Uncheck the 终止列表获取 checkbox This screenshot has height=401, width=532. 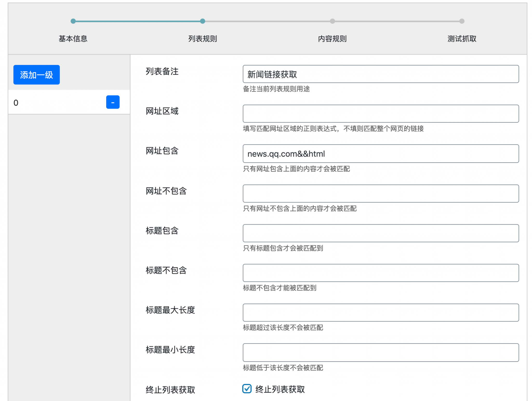[247, 389]
